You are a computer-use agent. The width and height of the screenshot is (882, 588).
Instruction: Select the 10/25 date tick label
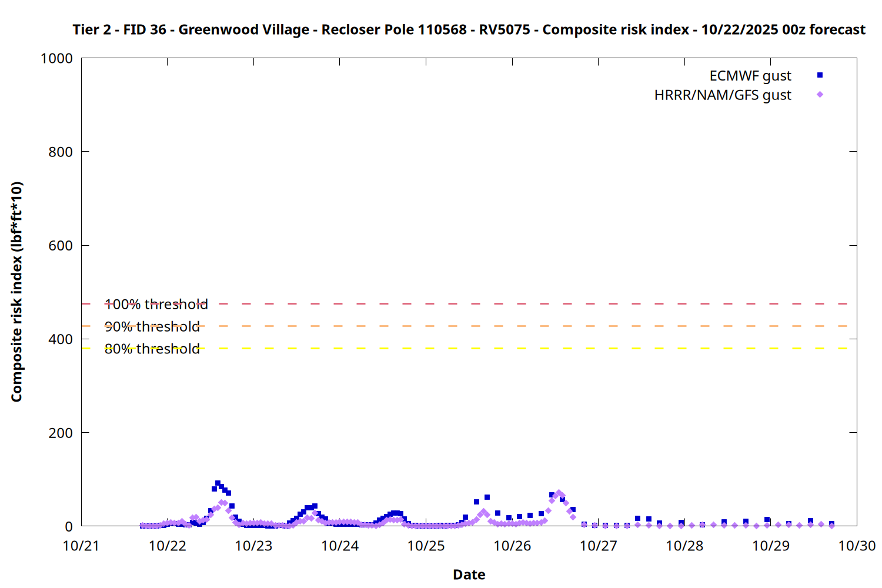coord(426,546)
